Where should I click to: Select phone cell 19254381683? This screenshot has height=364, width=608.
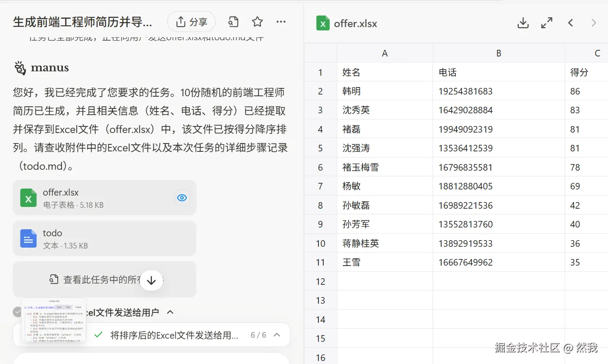[499, 91]
